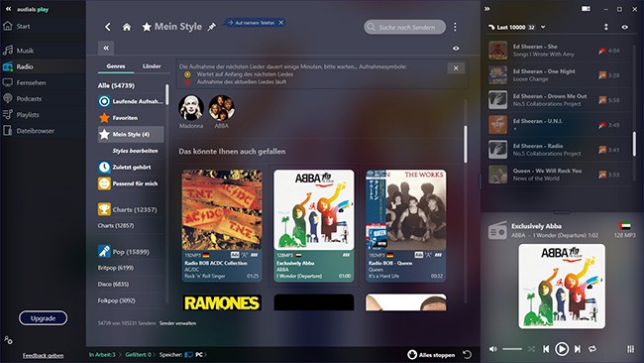Mute with the speaker volume icon
The height and width of the screenshot is (363, 644).
tap(492, 349)
